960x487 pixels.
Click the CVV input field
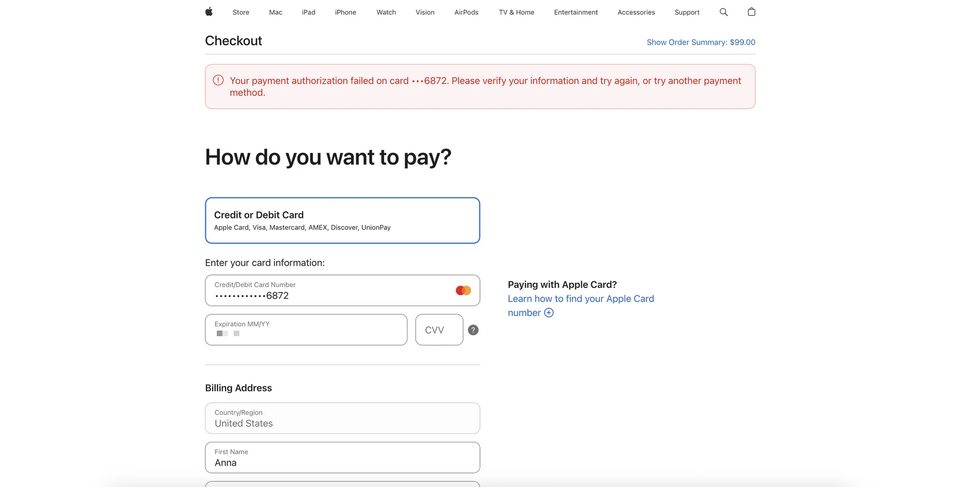439,330
